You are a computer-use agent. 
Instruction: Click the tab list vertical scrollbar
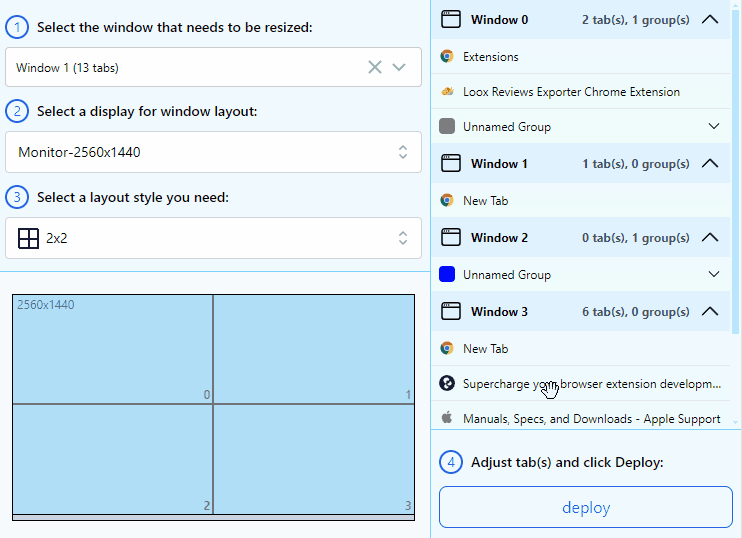(x=735, y=170)
